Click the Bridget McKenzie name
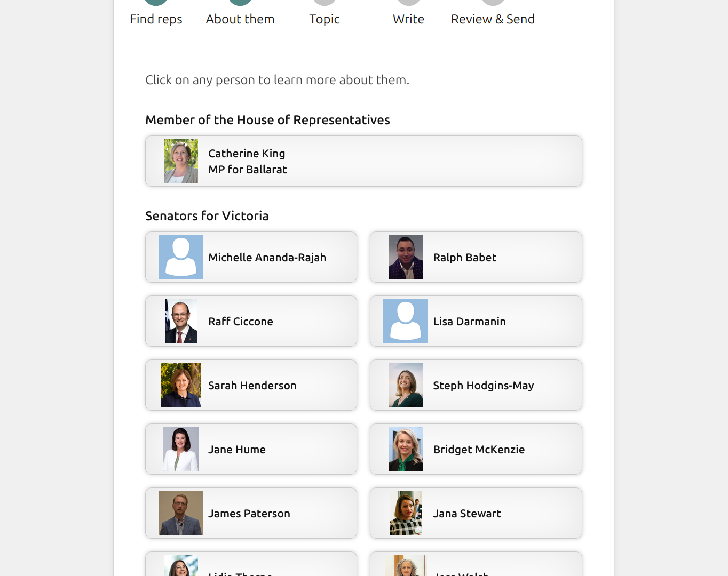 click(x=479, y=450)
